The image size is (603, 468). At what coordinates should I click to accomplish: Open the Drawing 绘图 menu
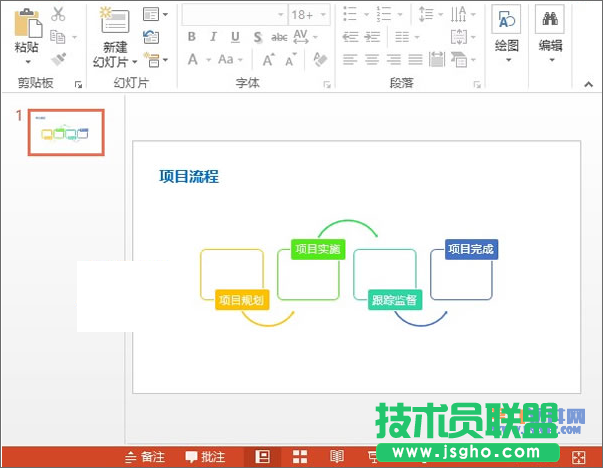click(507, 35)
